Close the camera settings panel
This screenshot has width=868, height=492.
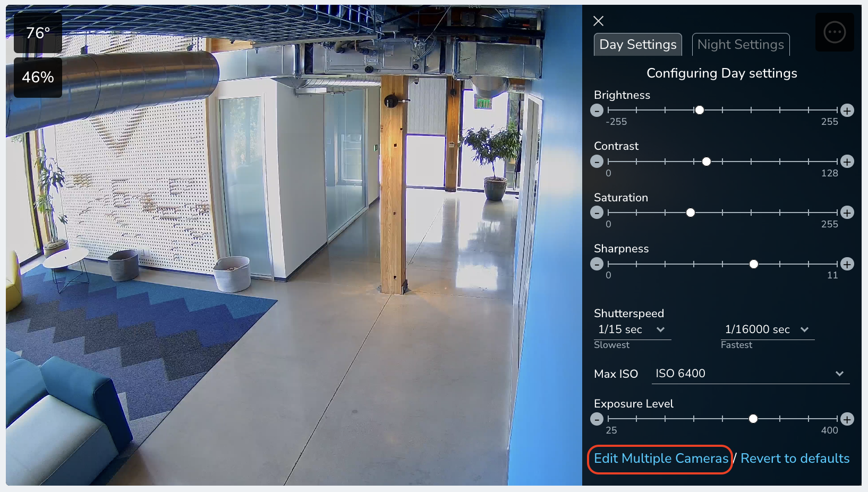(x=599, y=21)
